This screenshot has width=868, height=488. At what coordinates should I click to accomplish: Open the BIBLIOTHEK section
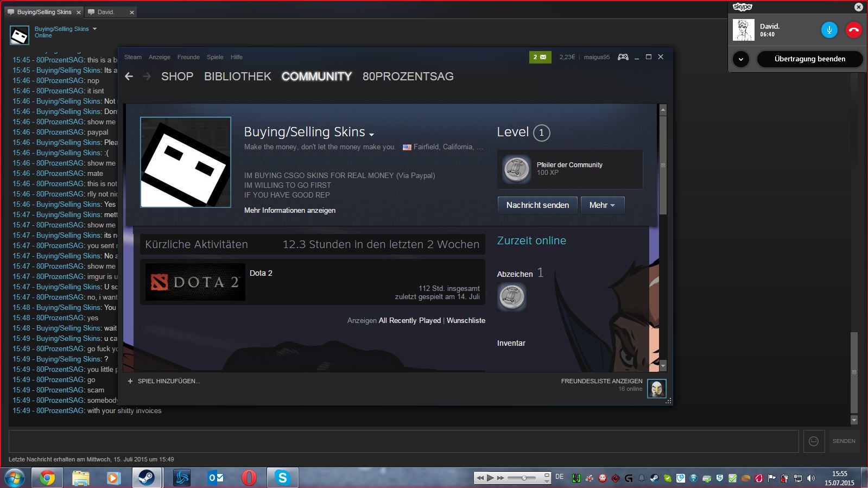point(237,77)
